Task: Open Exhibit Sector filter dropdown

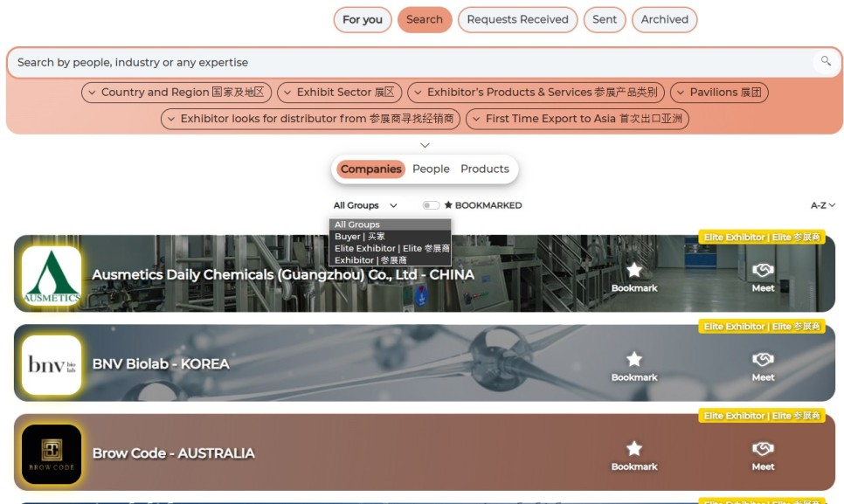Action: (340, 92)
